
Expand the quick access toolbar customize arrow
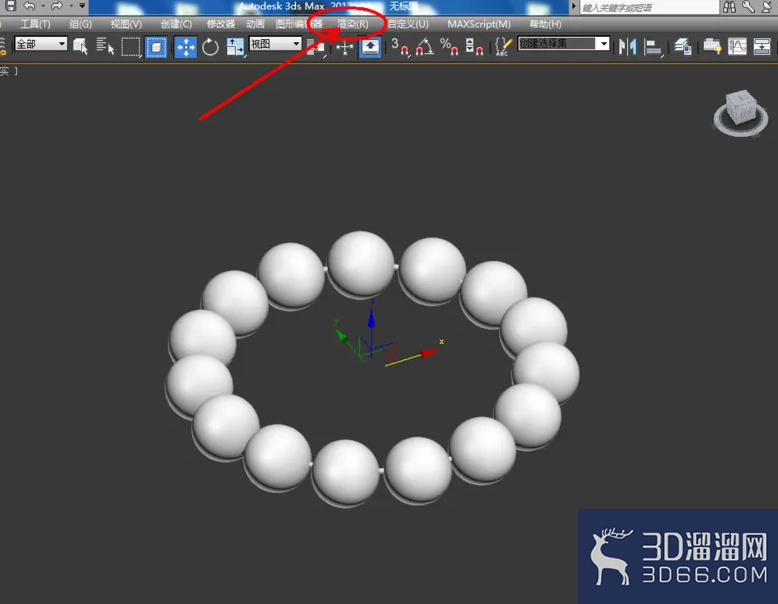coord(82,6)
